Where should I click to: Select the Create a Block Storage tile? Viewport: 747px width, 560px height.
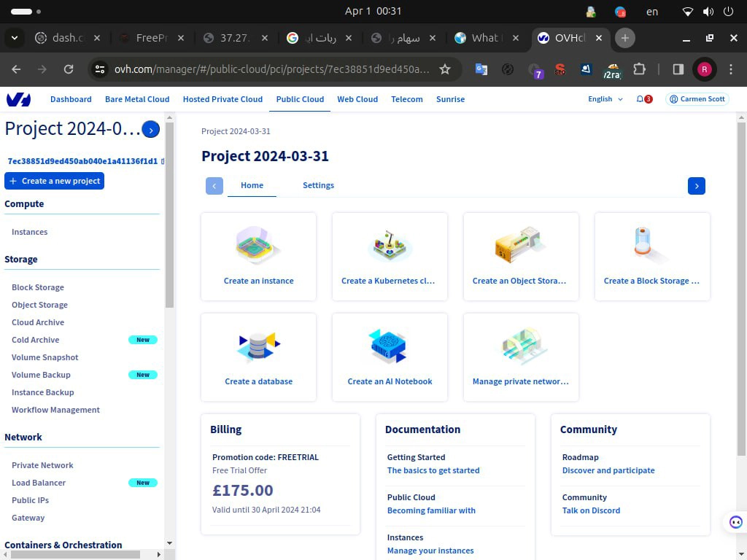pyautogui.click(x=651, y=257)
